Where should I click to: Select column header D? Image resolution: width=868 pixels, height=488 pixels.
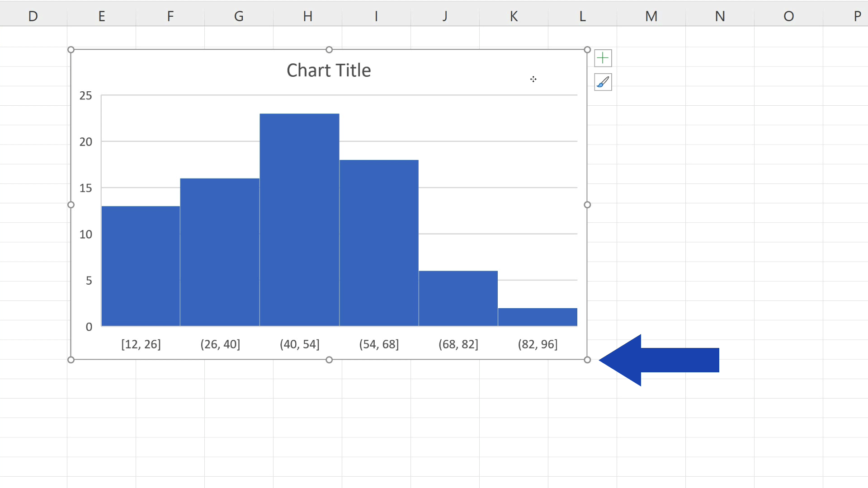tap(33, 16)
